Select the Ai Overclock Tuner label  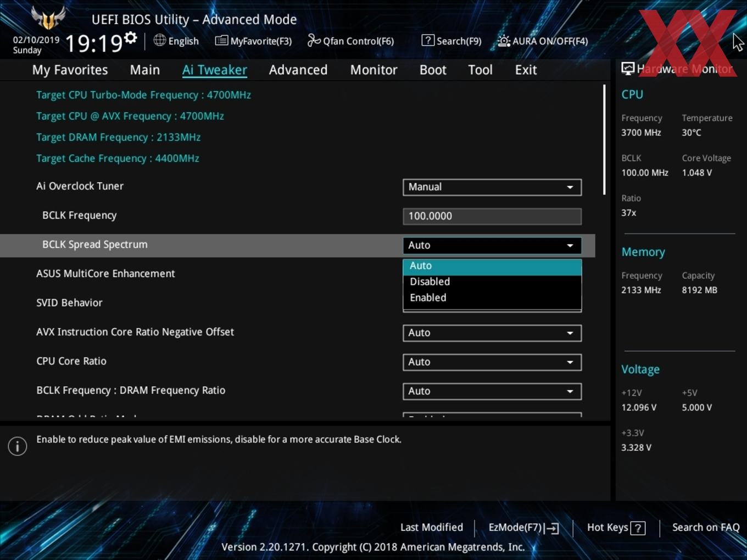click(x=80, y=186)
